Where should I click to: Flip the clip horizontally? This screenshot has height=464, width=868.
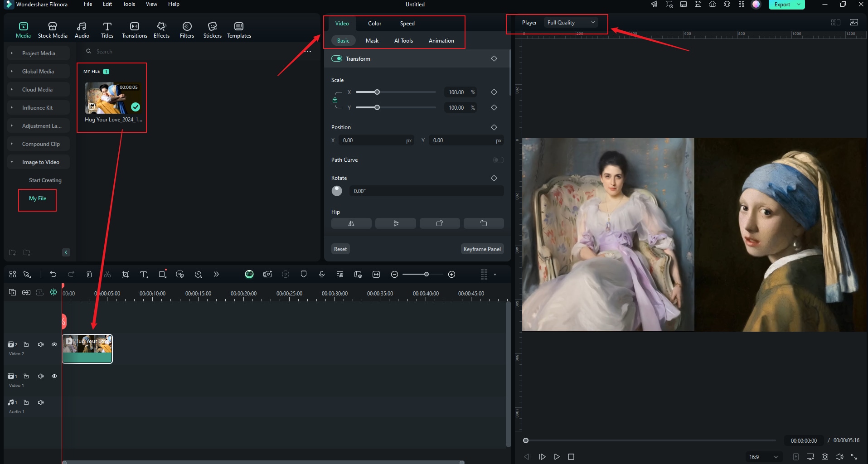(x=351, y=223)
